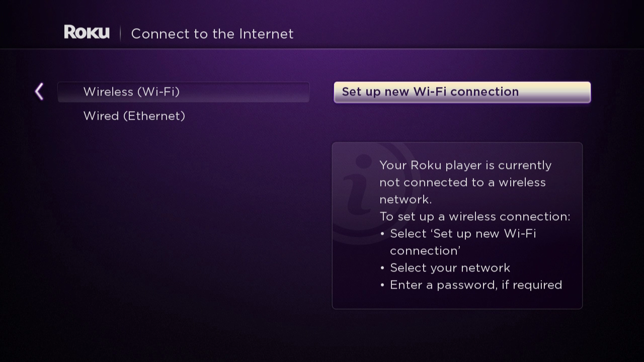Click the "Your Roku player is currently" line
The image size is (644, 362).
coord(465,165)
